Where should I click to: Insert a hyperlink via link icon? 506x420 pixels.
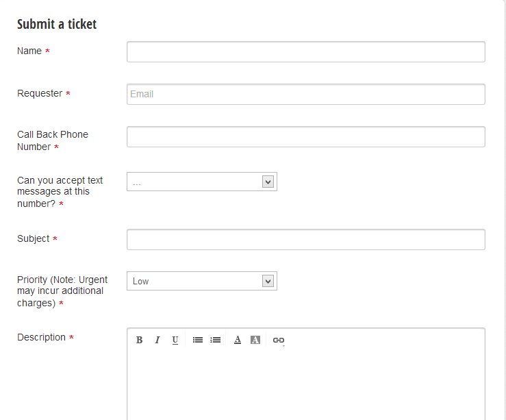[279, 341]
